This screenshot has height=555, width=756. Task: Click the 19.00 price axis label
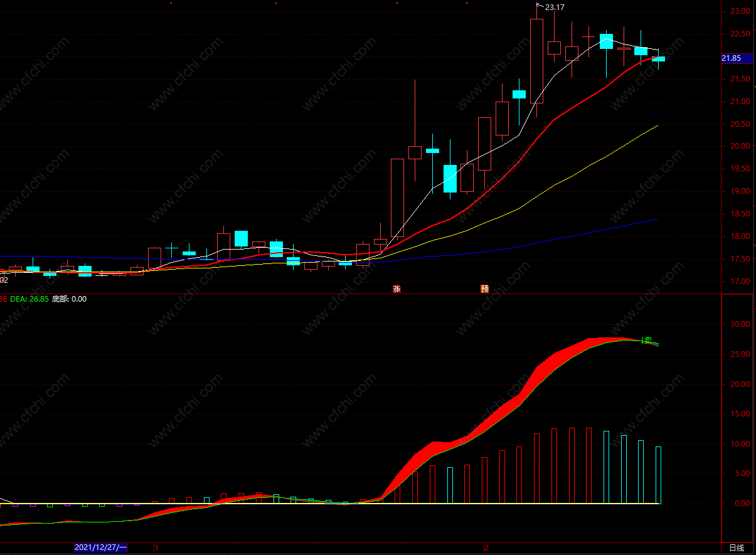click(740, 191)
